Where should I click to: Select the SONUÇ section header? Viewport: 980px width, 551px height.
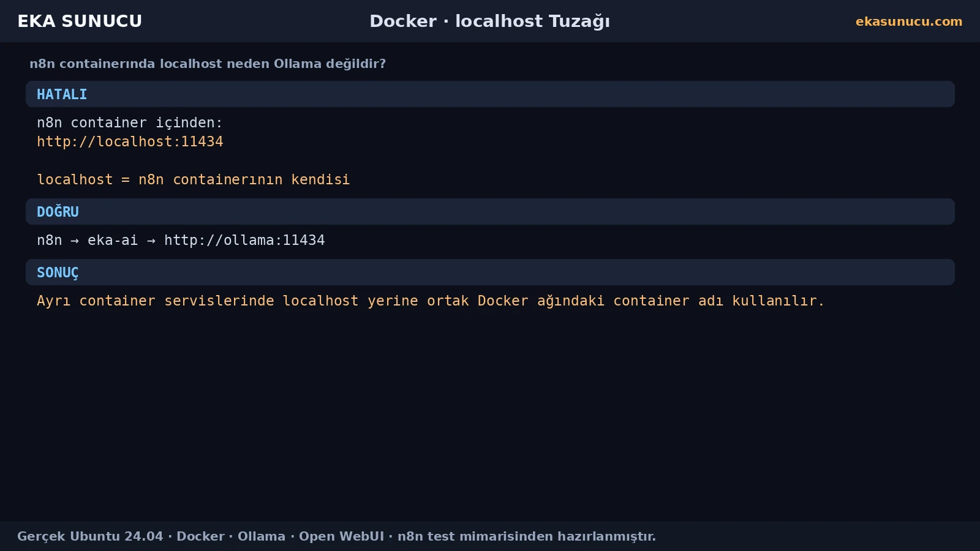tap(490, 272)
